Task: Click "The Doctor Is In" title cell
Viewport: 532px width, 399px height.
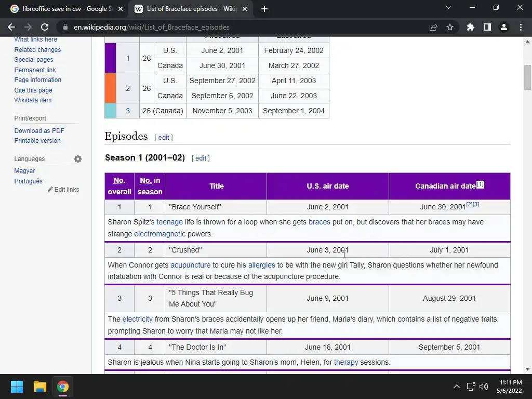Action: pyautogui.click(x=216, y=347)
